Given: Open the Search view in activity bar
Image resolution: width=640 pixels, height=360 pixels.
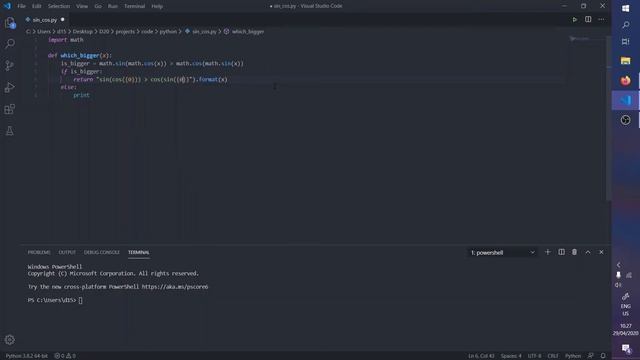Looking at the screenshot, I should tap(10, 44).
